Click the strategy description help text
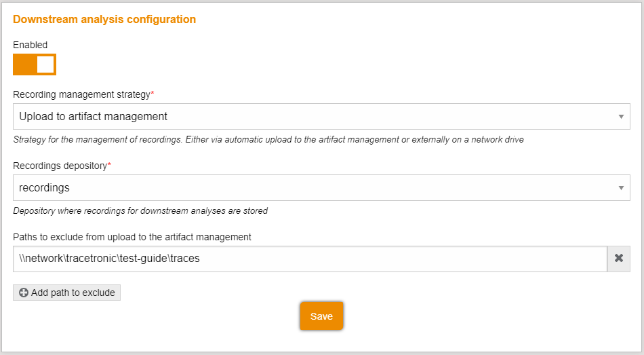Screen dimensions: 644x355 [x=268, y=140]
